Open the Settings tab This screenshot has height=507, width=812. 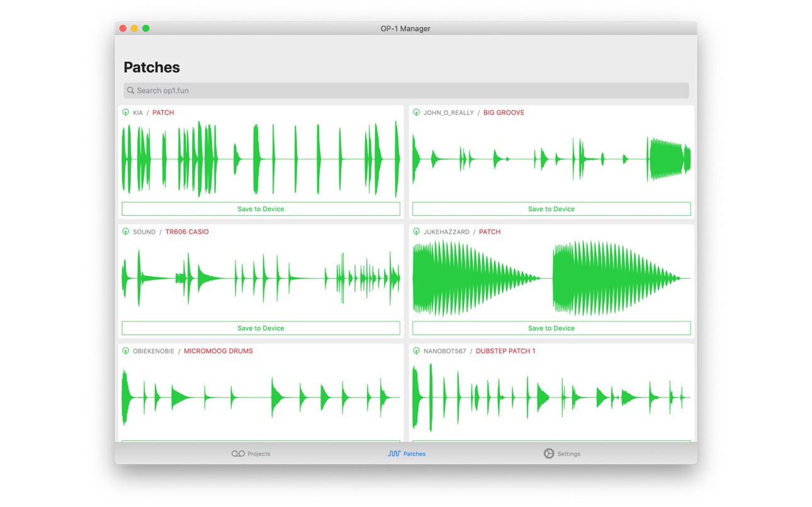(561, 454)
